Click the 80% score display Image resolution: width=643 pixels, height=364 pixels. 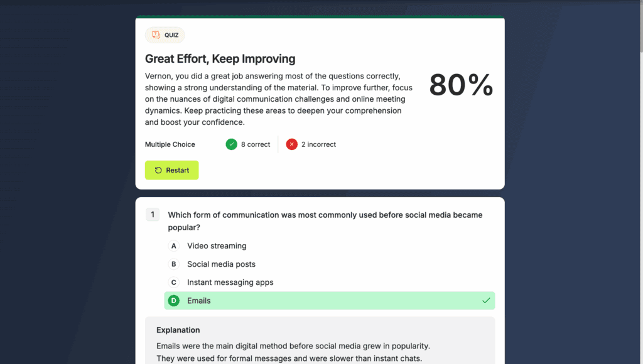461,85
